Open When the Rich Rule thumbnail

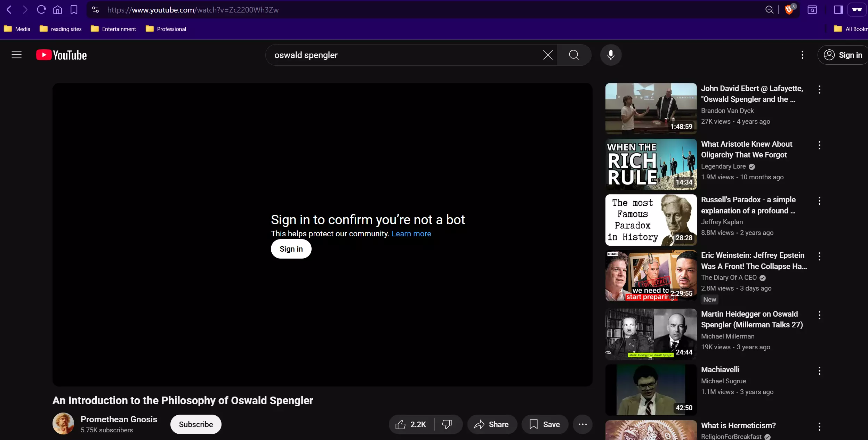point(651,164)
